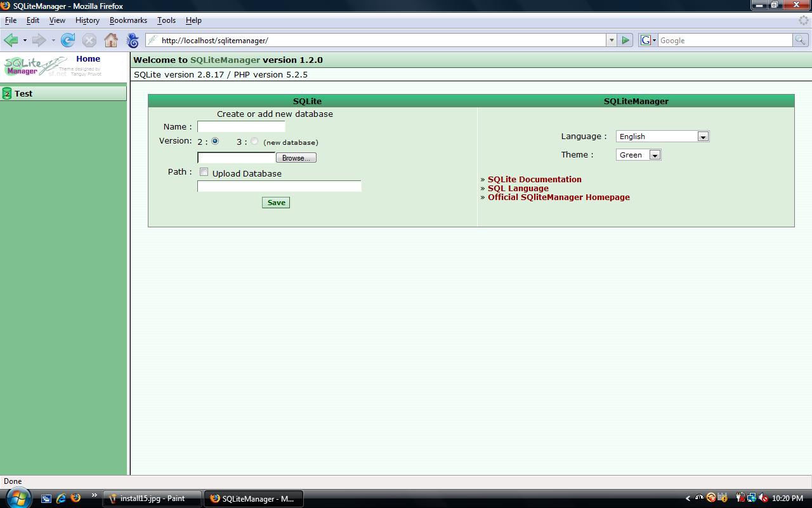This screenshot has height=508, width=812.
Task: Enable the Upload Database checkbox
Action: pos(204,172)
